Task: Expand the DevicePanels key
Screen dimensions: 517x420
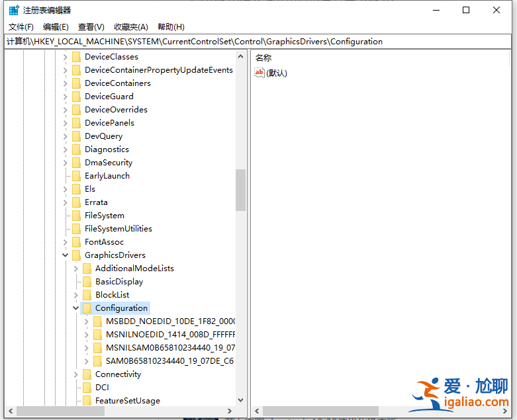Action: 66,123
